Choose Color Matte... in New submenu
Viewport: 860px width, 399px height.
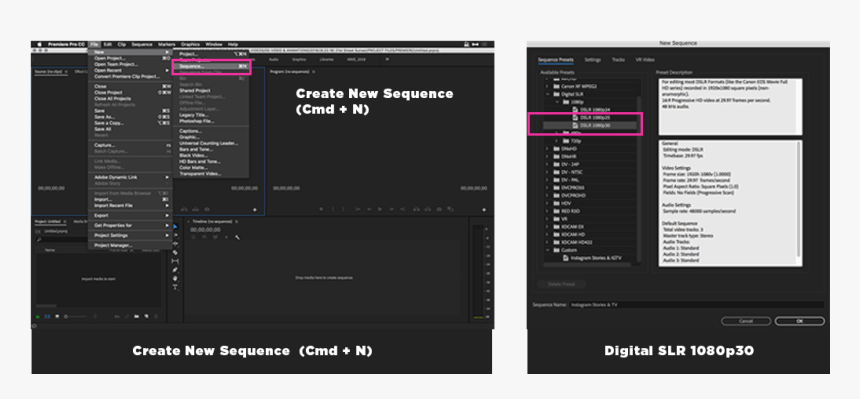[211, 167]
